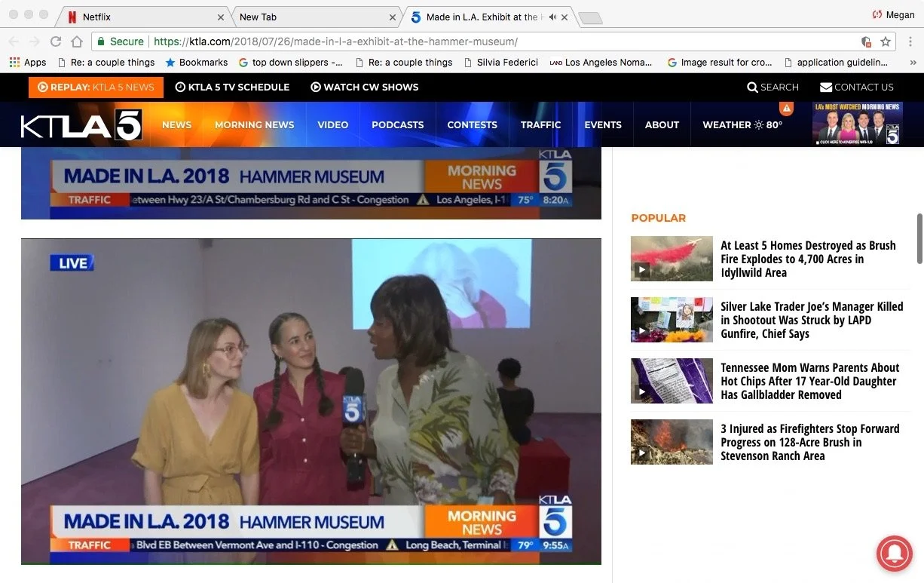Open the Podcasts menu
Viewport: 924px width, 583px height.
click(397, 125)
